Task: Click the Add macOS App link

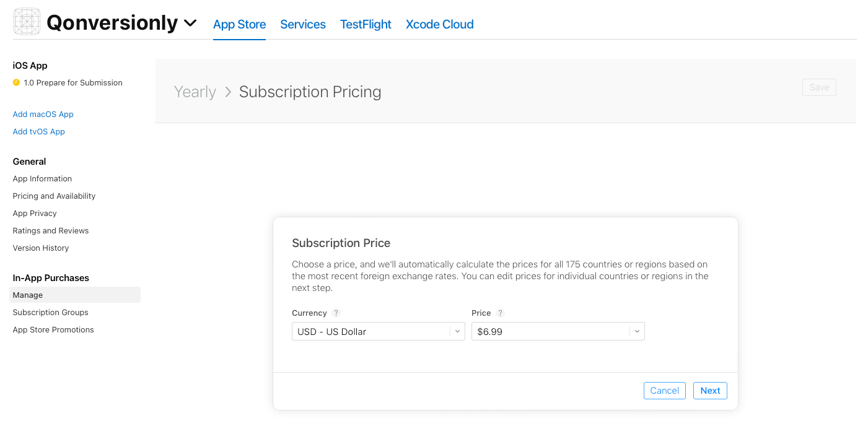Action: [43, 115]
